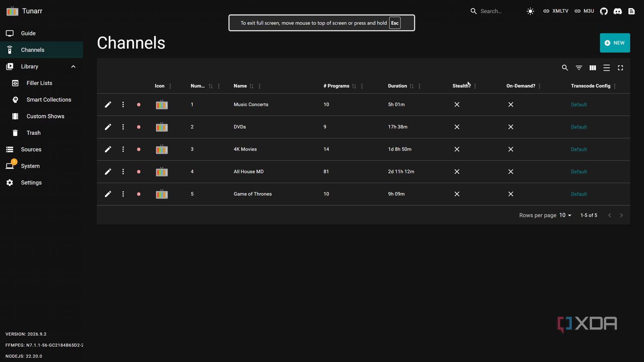Open Sources in sidebar
The image size is (644, 362).
coord(42,149)
